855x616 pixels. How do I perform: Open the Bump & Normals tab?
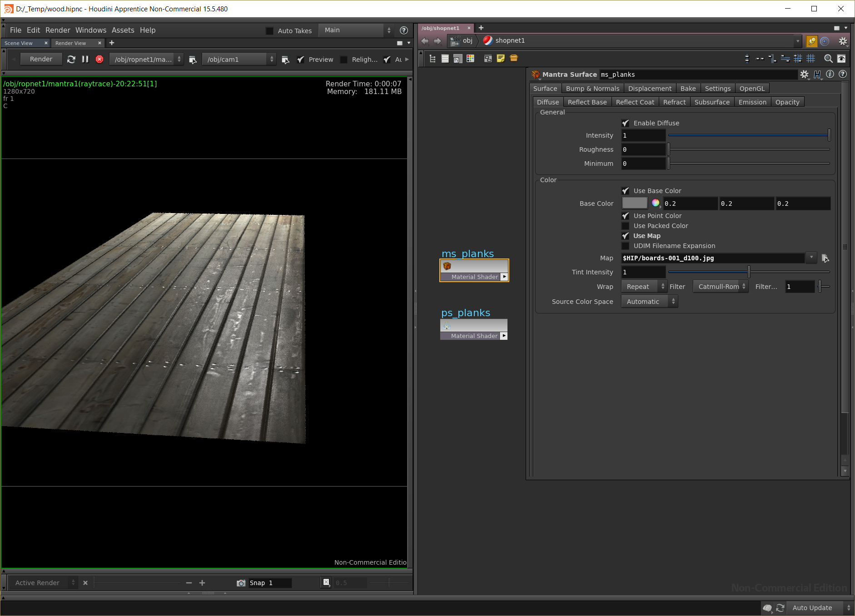click(x=592, y=89)
